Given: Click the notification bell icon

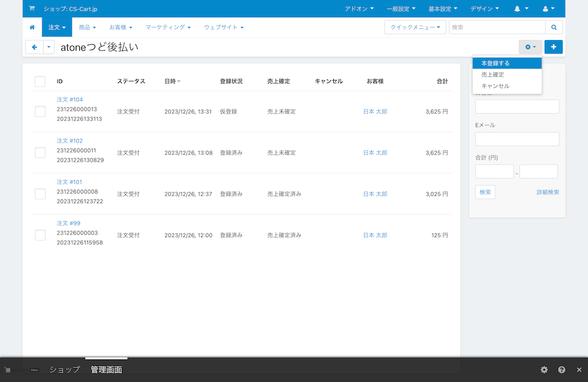Looking at the screenshot, I should [x=521, y=9].
